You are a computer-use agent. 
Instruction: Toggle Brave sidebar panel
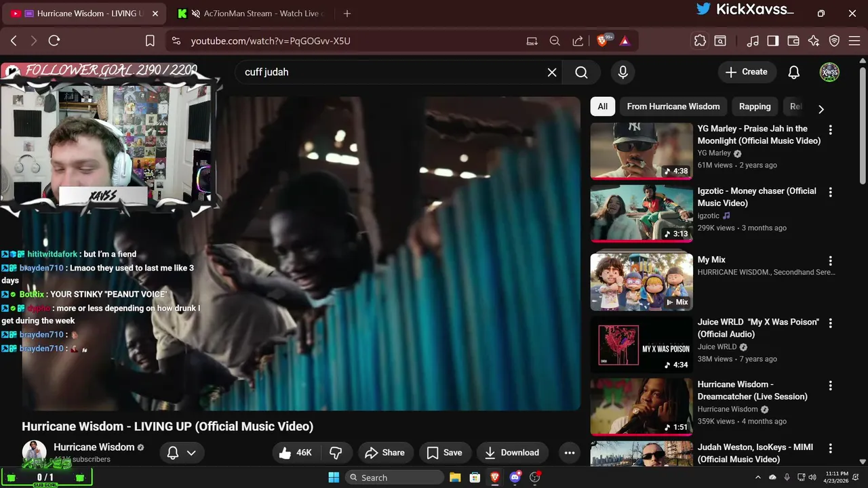pyautogui.click(x=772, y=41)
